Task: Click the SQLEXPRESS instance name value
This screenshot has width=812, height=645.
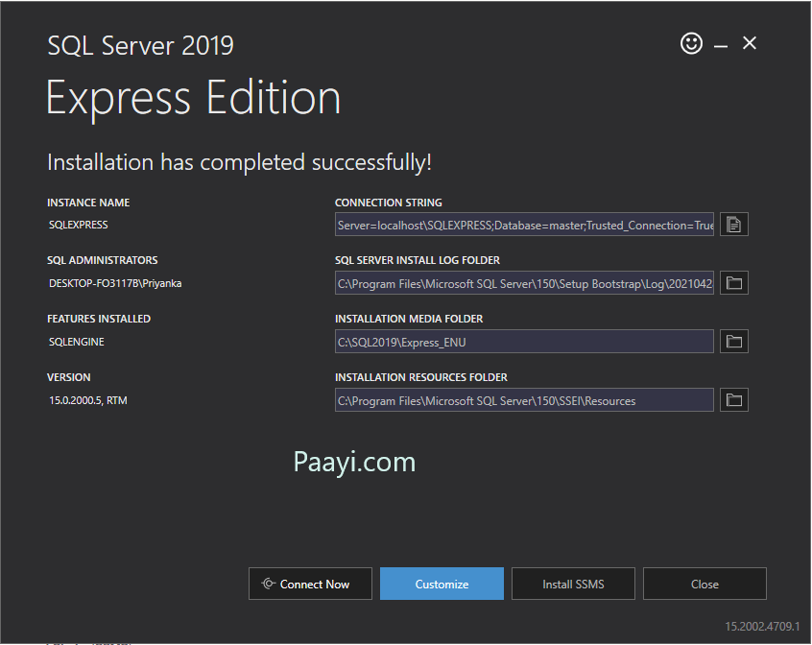Action: tap(79, 225)
